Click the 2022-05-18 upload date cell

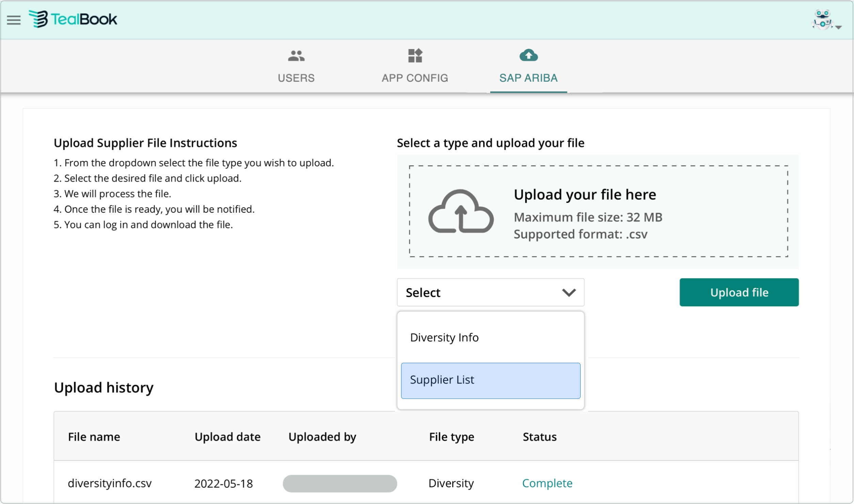(x=223, y=483)
